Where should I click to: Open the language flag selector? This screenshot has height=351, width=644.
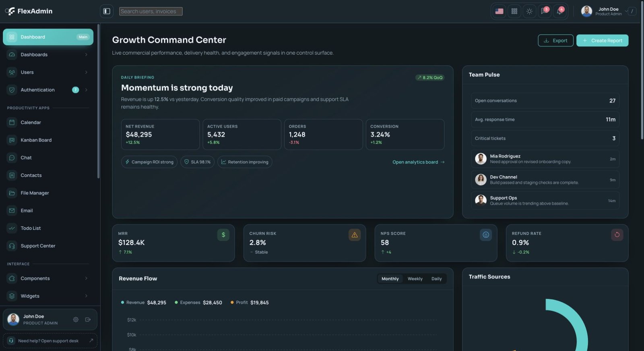[499, 11]
